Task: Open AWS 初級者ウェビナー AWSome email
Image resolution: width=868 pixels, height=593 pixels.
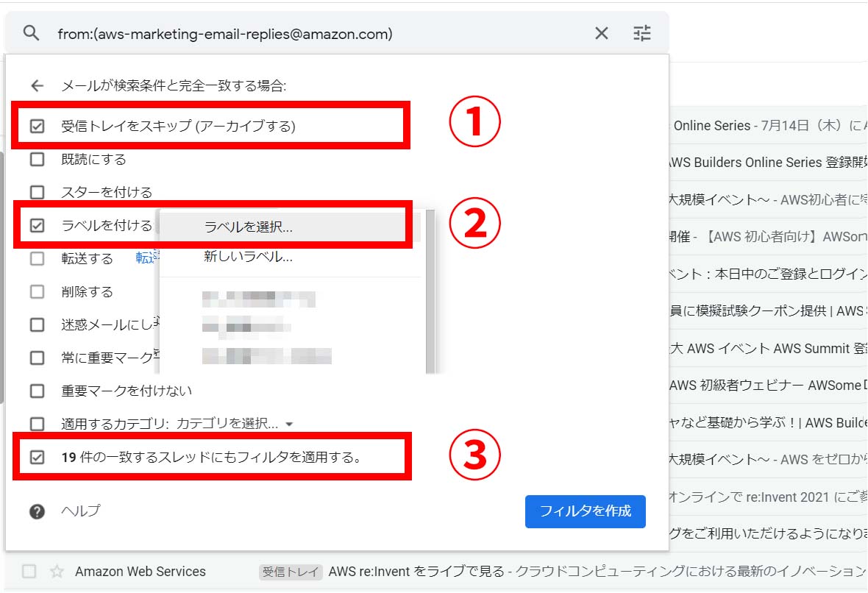Action: click(x=769, y=386)
